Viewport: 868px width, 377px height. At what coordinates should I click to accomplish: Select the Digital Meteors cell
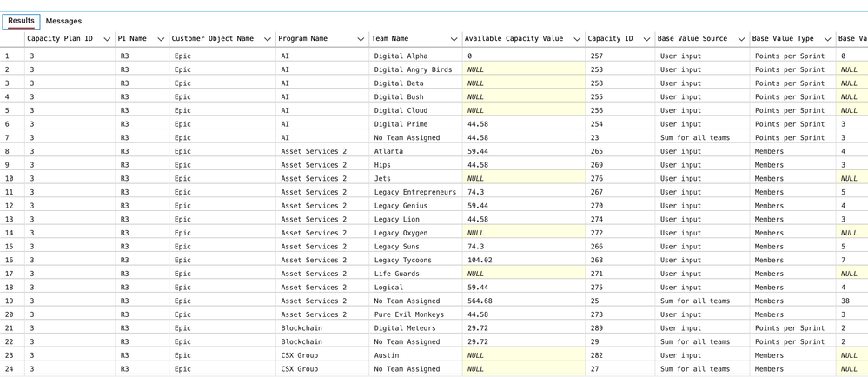(x=415, y=328)
